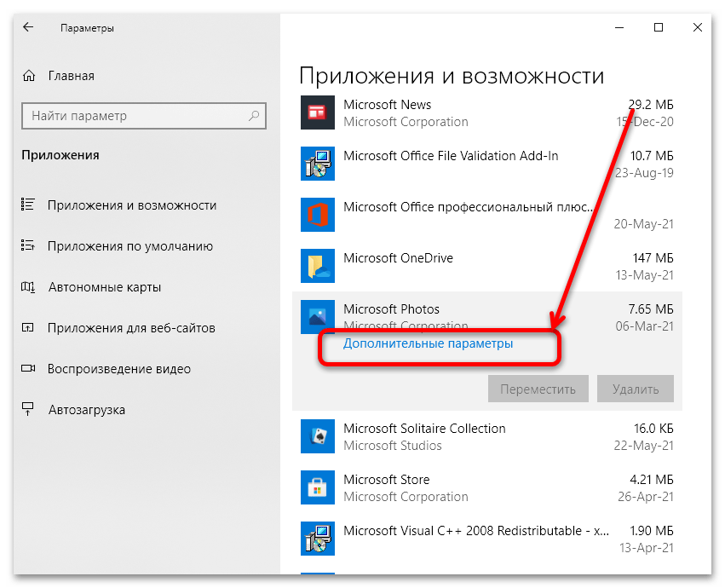Click Microsoft Studios publisher text

click(393, 446)
